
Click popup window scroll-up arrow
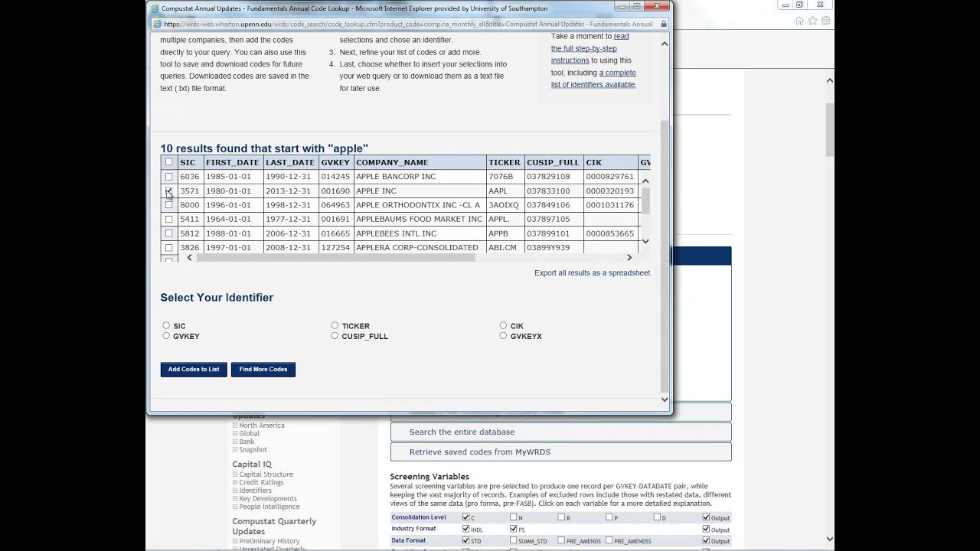tap(664, 44)
